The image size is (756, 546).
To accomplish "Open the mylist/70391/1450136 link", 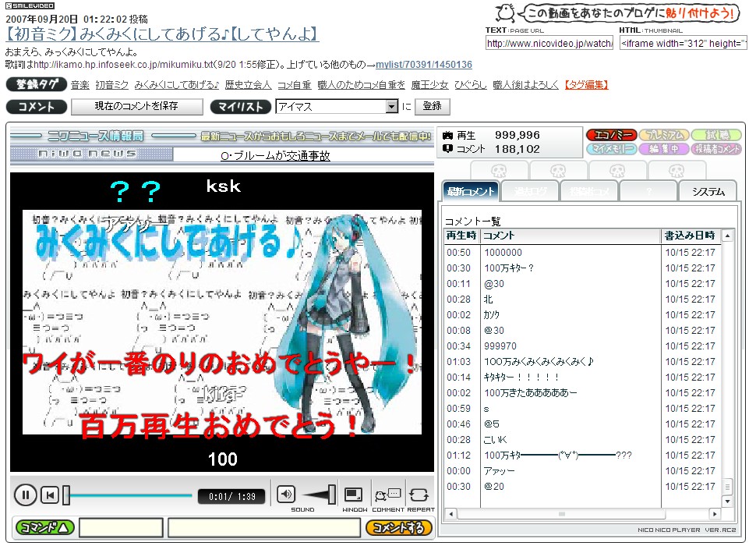I will (424, 65).
